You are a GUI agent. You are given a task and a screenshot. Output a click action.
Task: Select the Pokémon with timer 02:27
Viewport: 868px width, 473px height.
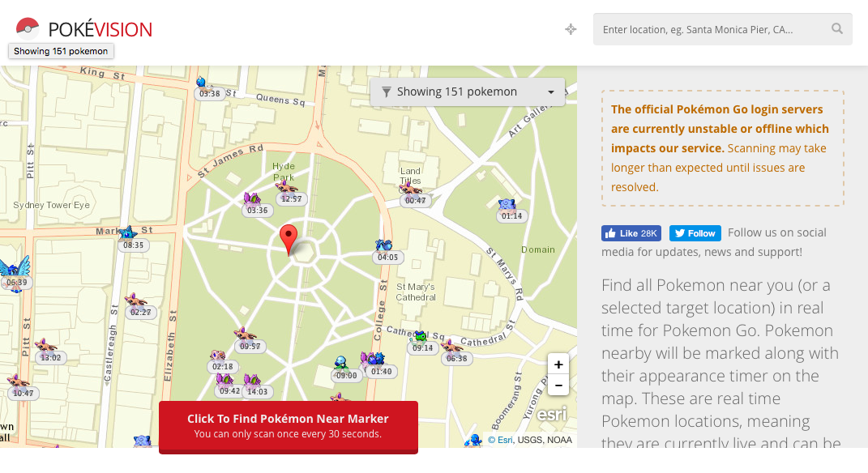click(x=135, y=300)
